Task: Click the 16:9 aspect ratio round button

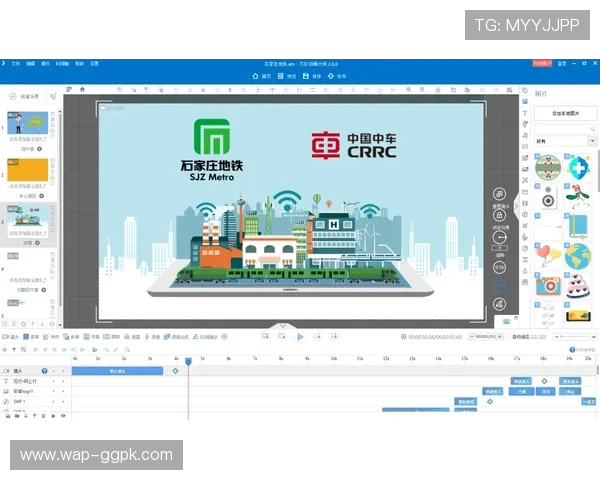Action: (x=499, y=268)
